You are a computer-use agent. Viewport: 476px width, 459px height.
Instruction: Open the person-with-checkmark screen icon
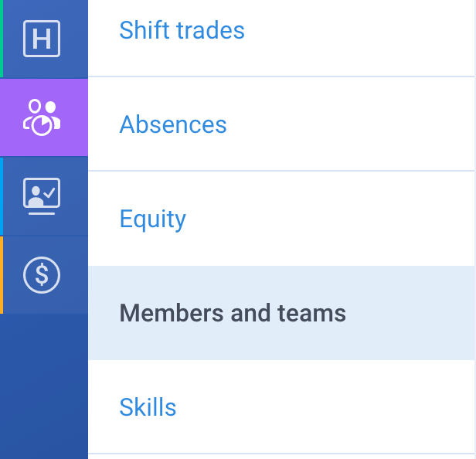pos(42,196)
